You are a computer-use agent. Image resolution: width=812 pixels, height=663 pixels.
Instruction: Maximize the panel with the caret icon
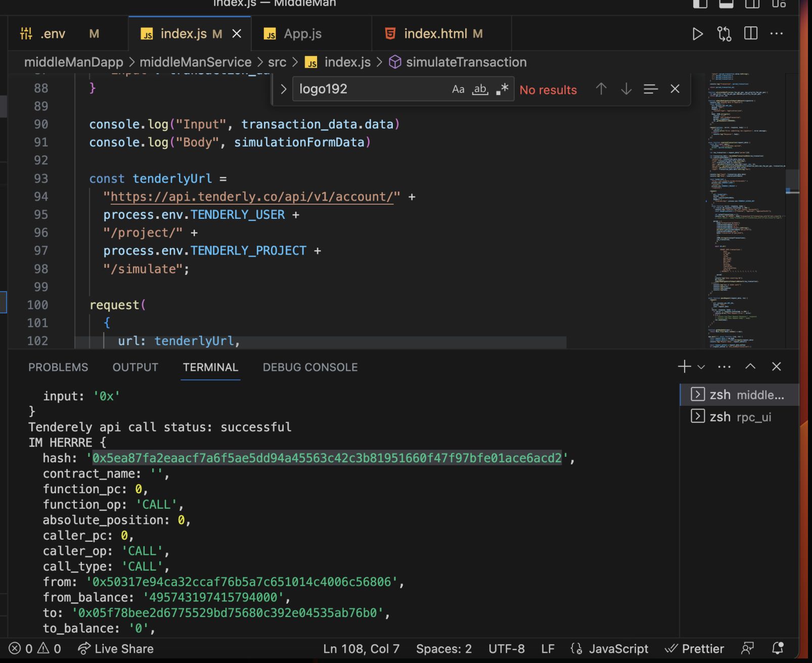(x=750, y=366)
